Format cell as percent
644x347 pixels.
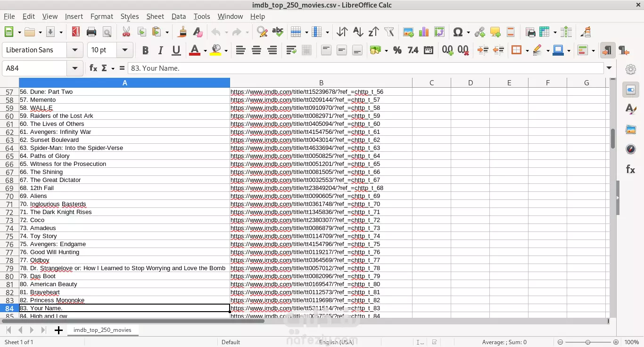click(x=397, y=50)
